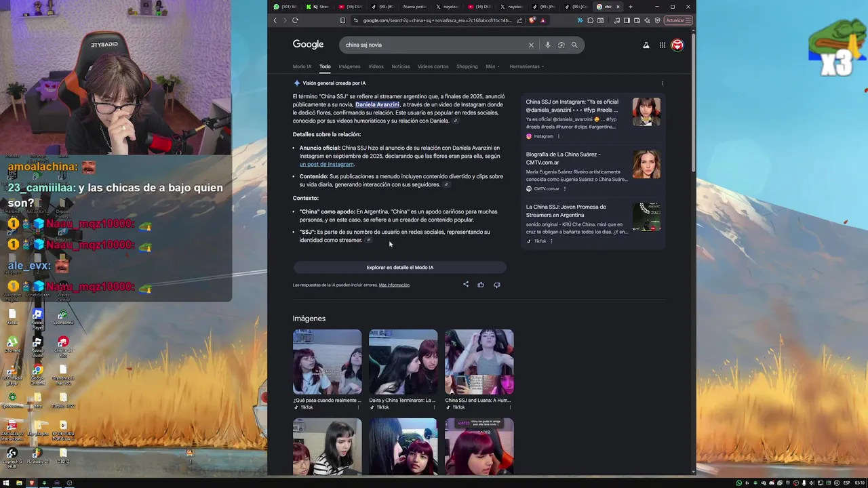Start voice search with microphone icon
The image size is (868, 488).
(548, 45)
